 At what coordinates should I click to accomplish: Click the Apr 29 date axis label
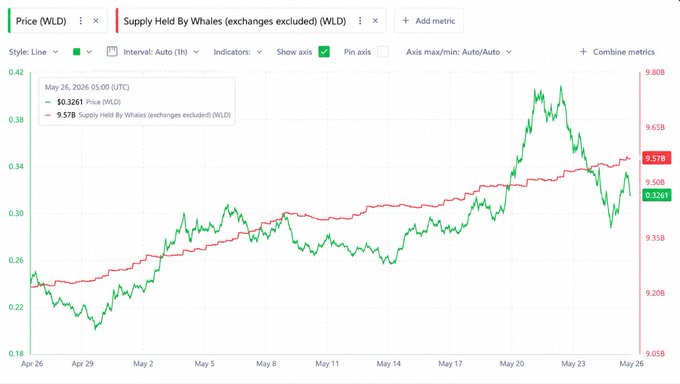point(82,364)
